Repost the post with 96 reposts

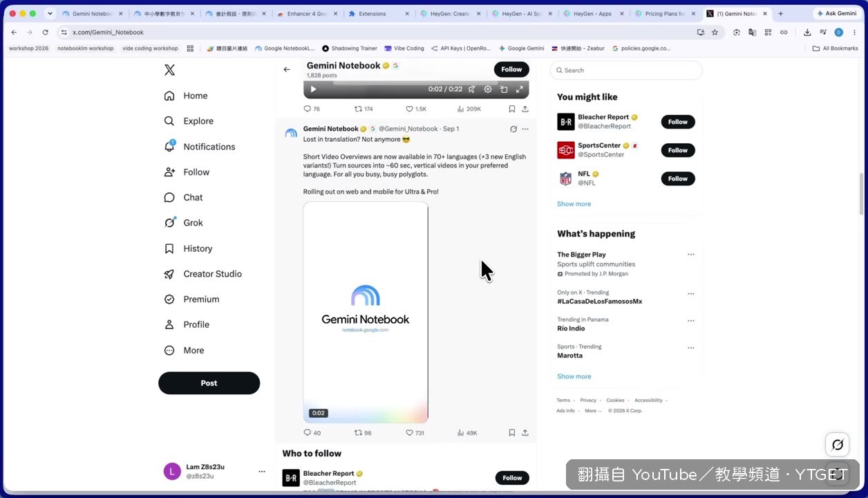pyautogui.click(x=363, y=433)
